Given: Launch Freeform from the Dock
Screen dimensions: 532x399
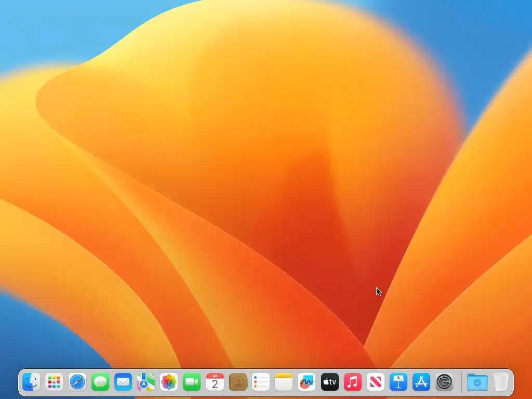Looking at the screenshot, I should pos(307,382).
